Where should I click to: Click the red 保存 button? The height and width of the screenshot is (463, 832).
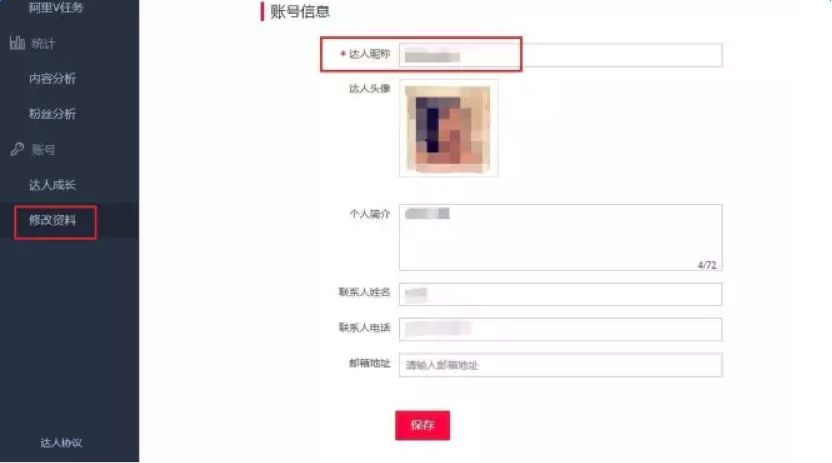click(422, 425)
